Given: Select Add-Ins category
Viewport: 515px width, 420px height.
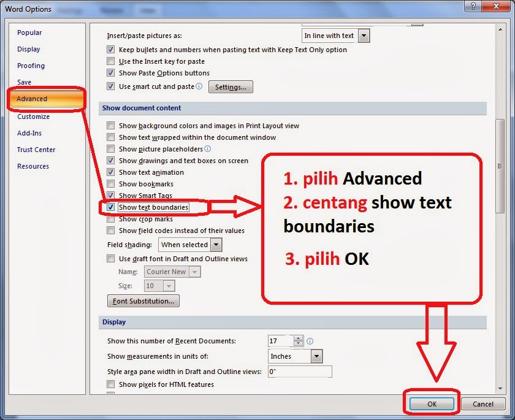Looking at the screenshot, I should click(29, 133).
